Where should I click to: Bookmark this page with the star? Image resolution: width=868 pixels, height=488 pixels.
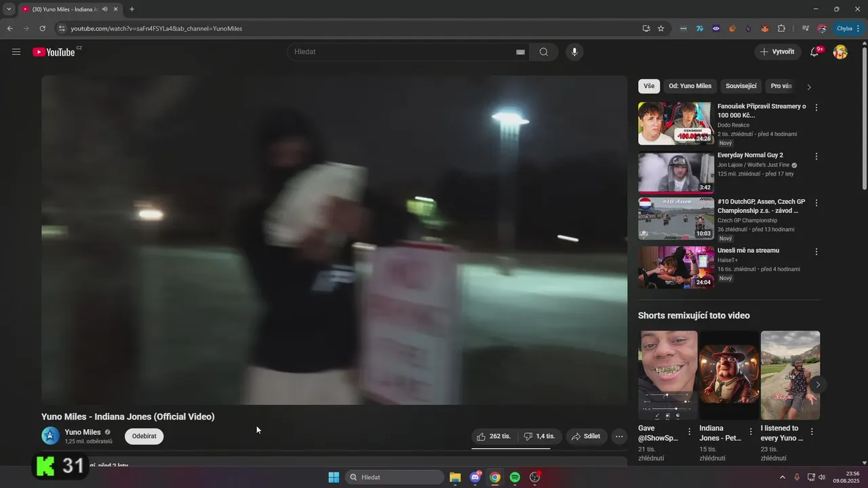click(x=660, y=28)
